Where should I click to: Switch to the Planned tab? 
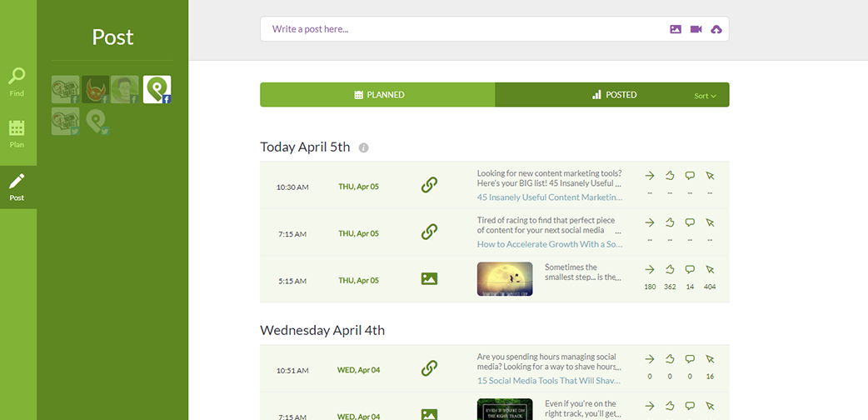(377, 95)
